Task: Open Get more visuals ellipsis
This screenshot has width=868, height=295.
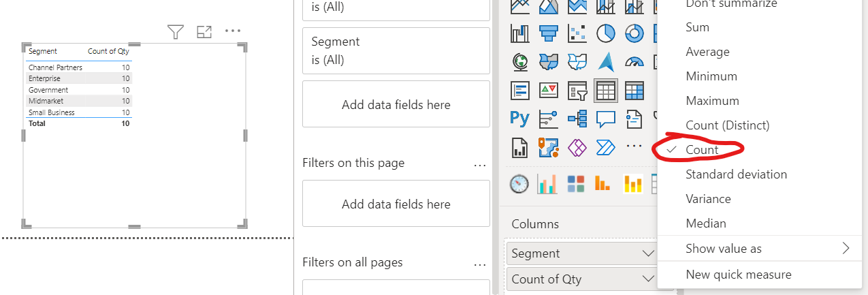Action: coord(634,146)
